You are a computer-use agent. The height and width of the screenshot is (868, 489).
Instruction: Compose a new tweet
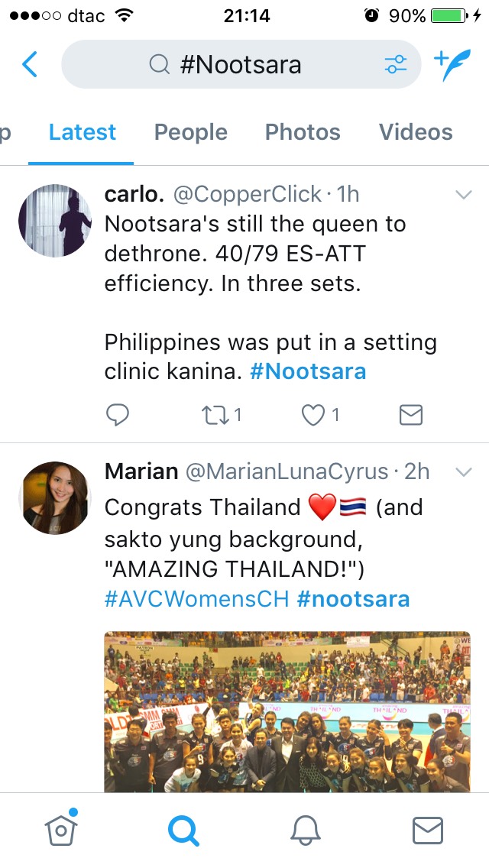click(451, 65)
